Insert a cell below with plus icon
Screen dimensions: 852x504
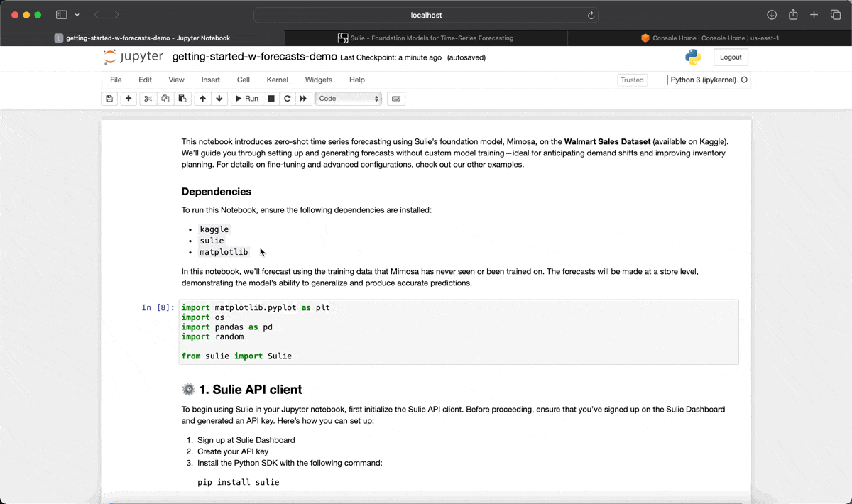click(129, 99)
